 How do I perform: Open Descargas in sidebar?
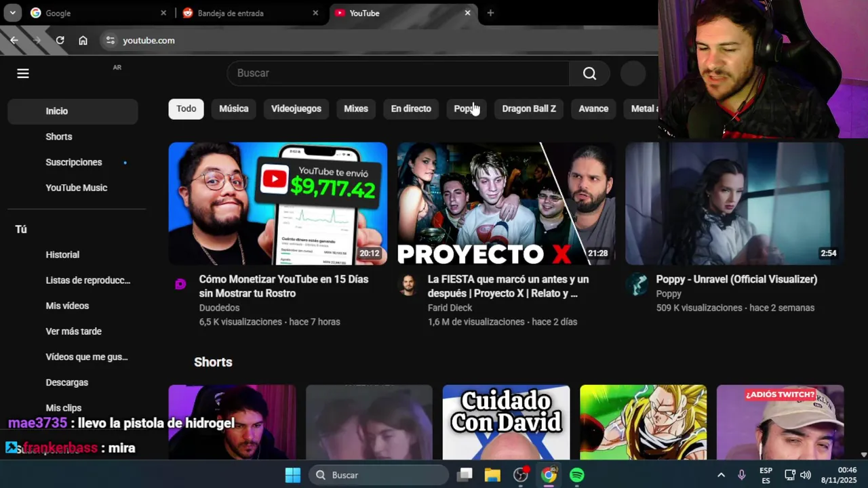[x=73, y=382]
